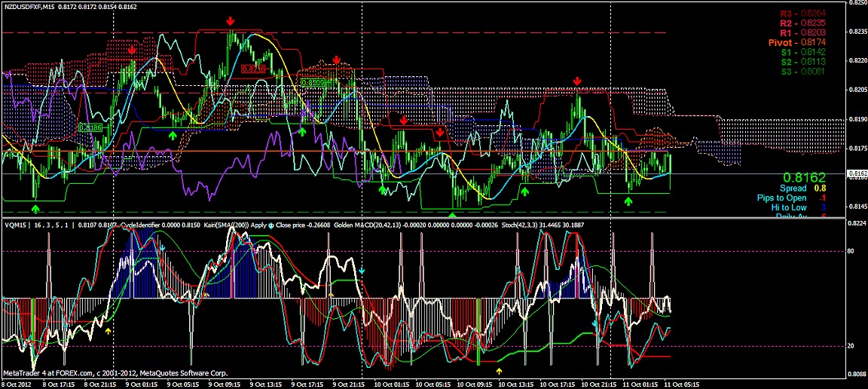The image size is (868, 389).
Task: Click the red arrow above the 0.8209 label
Action: (x=336, y=59)
